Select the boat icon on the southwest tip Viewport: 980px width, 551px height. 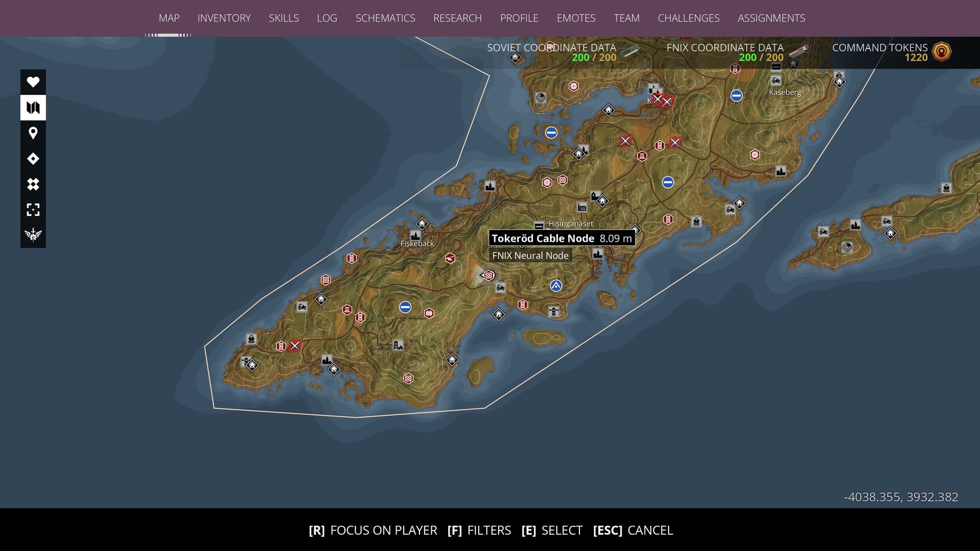(251, 339)
